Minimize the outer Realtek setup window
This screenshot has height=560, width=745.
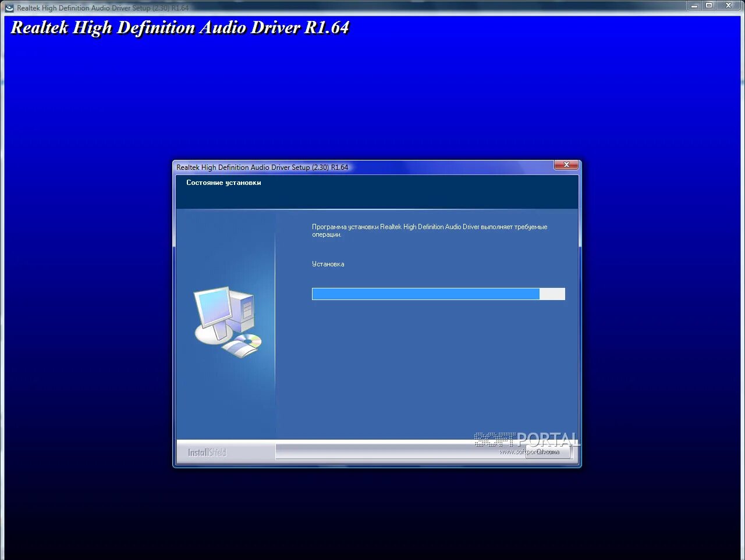694,5
